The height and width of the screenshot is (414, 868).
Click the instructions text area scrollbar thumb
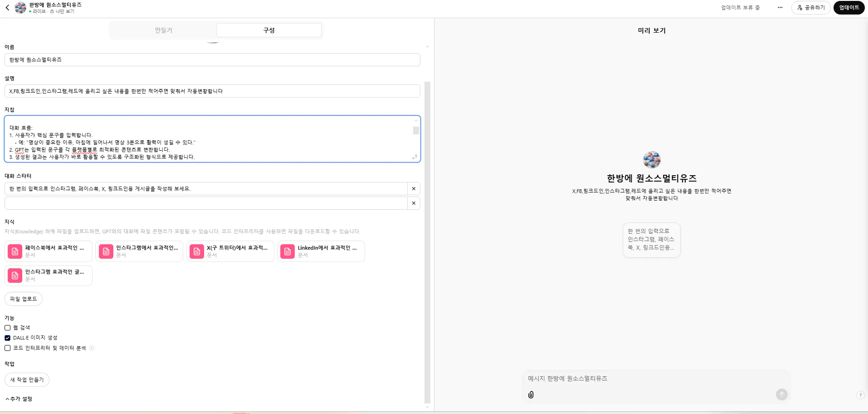(x=416, y=131)
